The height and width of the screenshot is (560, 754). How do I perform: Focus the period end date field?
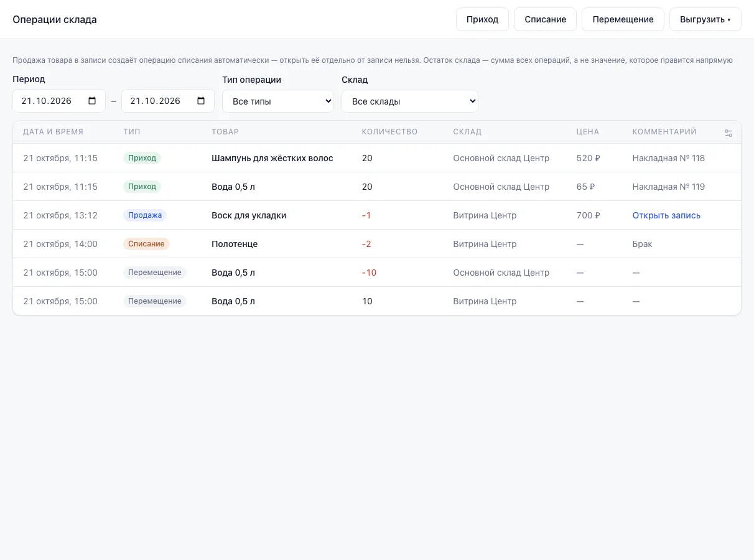pyautogui.click(x=168, y=101)
